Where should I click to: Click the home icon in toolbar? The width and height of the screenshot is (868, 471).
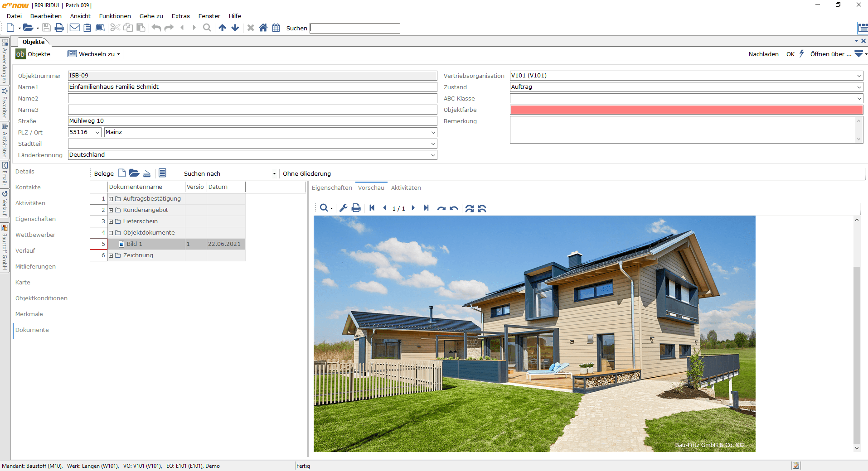[263, 28]
